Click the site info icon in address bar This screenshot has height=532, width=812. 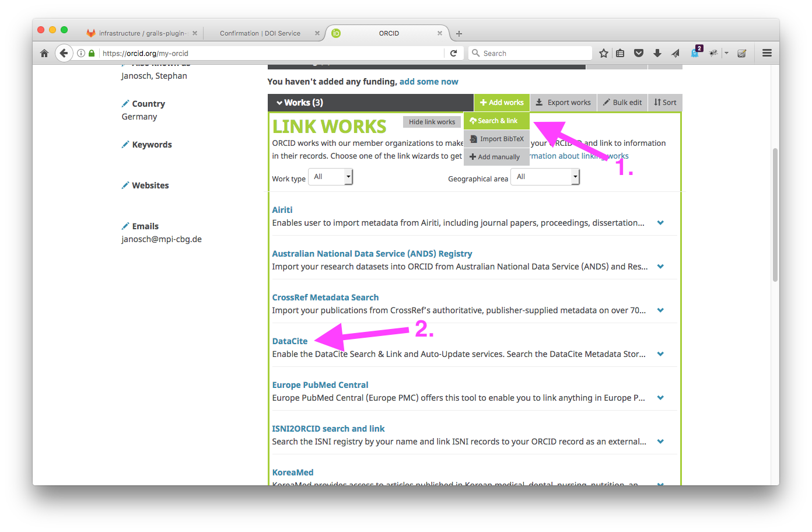[81, 53]
